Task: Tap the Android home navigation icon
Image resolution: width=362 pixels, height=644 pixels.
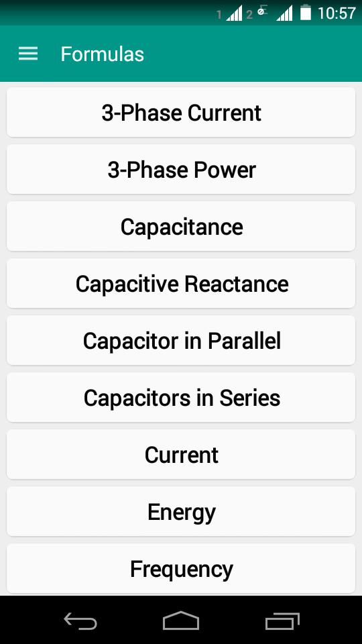Action: [181, 620]
